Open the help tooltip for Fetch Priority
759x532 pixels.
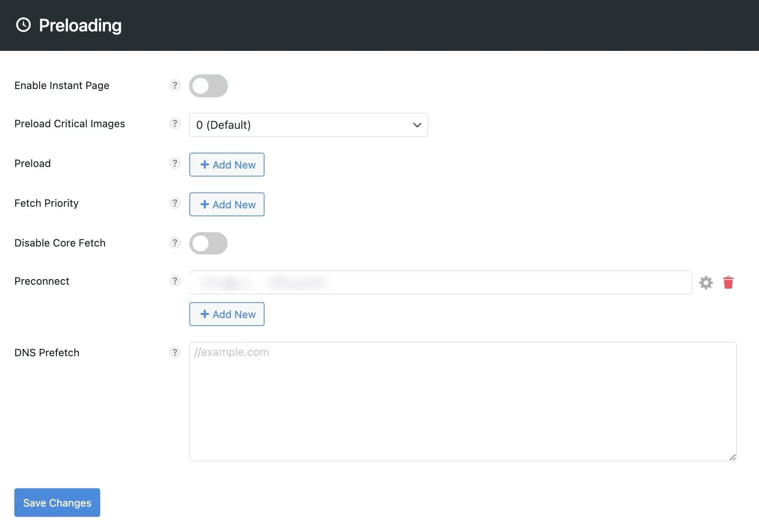[x=175, y=203]
